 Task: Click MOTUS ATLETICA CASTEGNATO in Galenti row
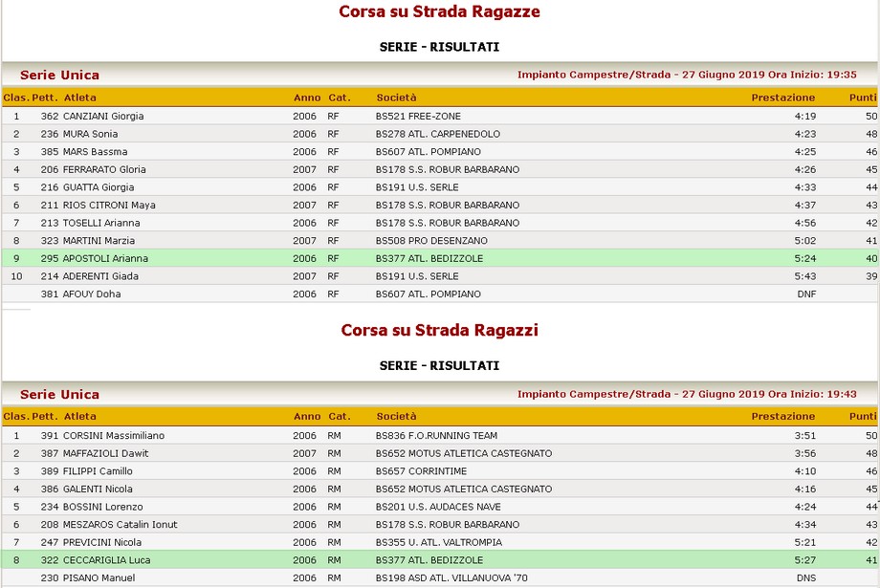pos(480,490)
